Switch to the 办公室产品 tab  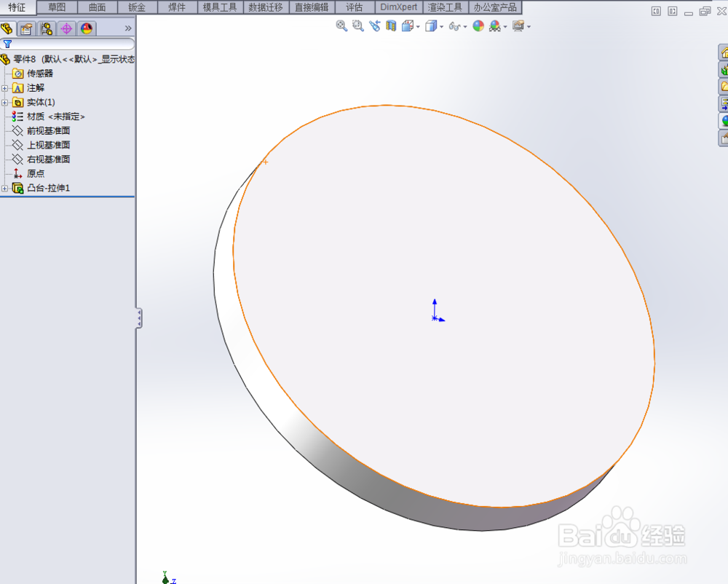click(x=495, y=7)
